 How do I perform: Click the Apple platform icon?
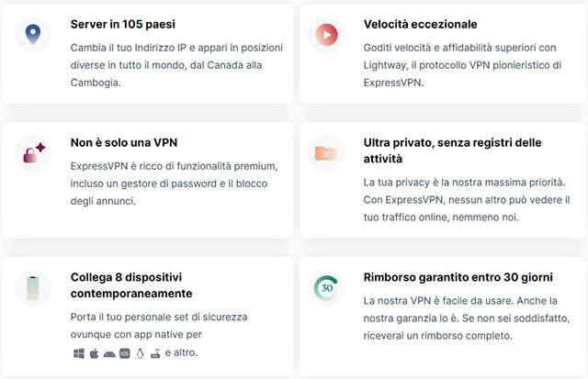point(93,353)
